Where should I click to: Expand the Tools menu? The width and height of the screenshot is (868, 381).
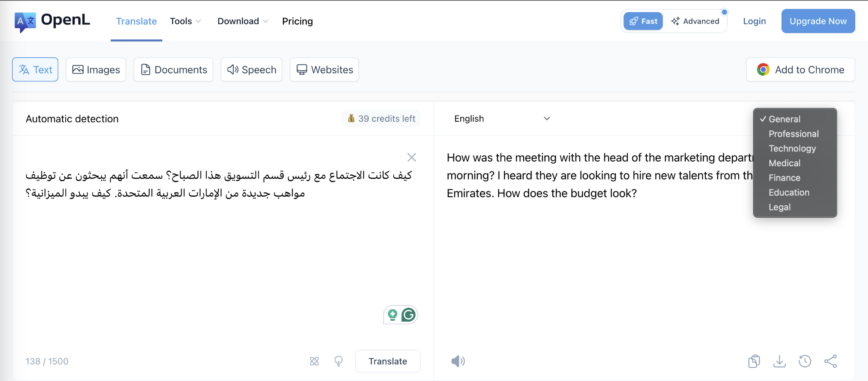tap(185, 21)
